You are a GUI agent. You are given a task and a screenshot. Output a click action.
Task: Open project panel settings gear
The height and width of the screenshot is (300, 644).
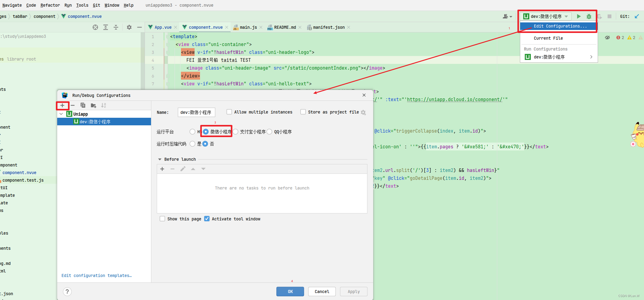coord(129,27)
